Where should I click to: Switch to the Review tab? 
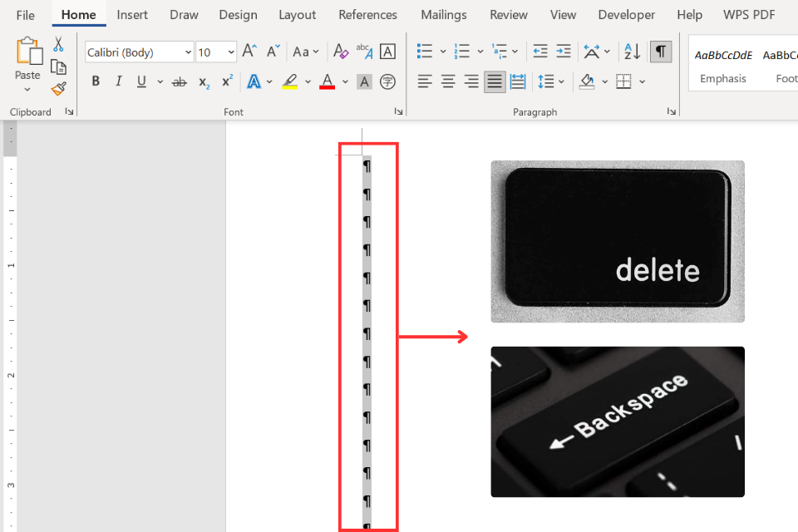pos(509,15)
